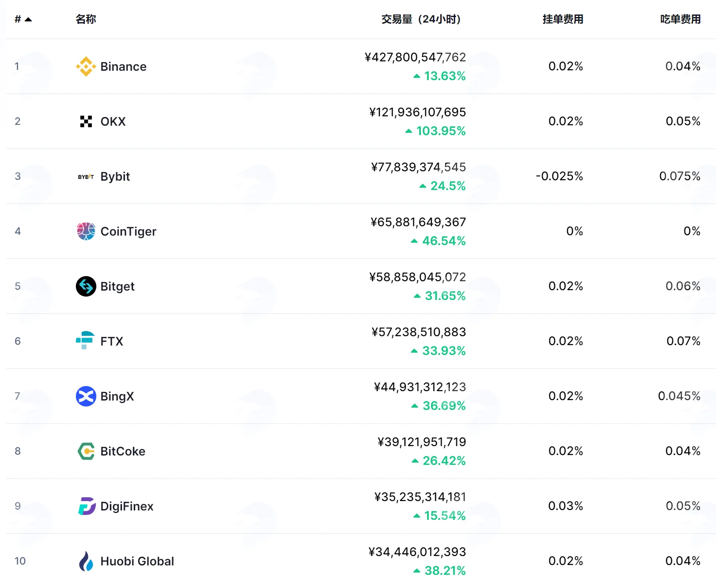Screen dimensions: 716x588
Task: Sort by 交易量 (24小时) column header
Action: click(x=421, y=19)
